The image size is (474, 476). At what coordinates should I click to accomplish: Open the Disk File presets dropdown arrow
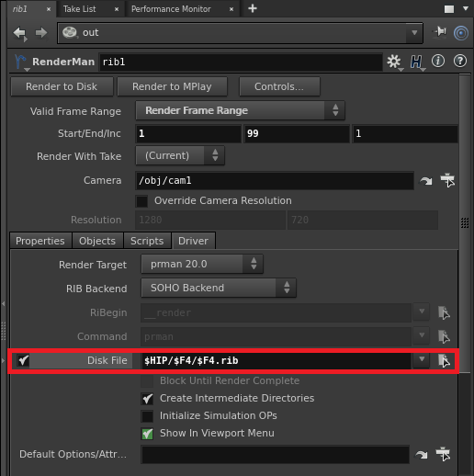[422, 359]
